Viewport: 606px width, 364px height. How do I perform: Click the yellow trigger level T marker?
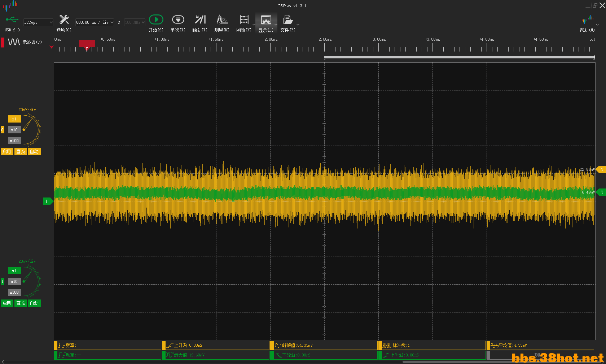click(601, 169)
